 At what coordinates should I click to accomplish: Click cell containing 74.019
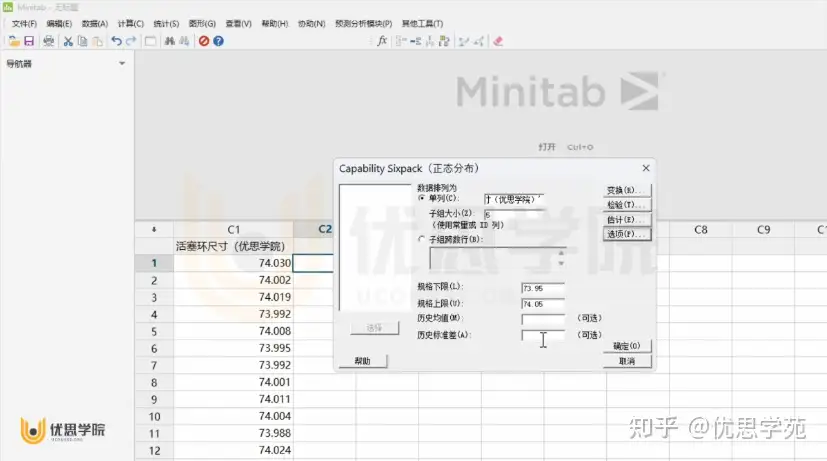[233, 297]
